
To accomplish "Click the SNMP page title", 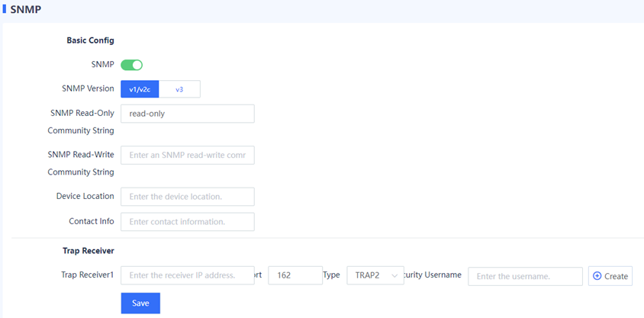I will pos(26,9).
